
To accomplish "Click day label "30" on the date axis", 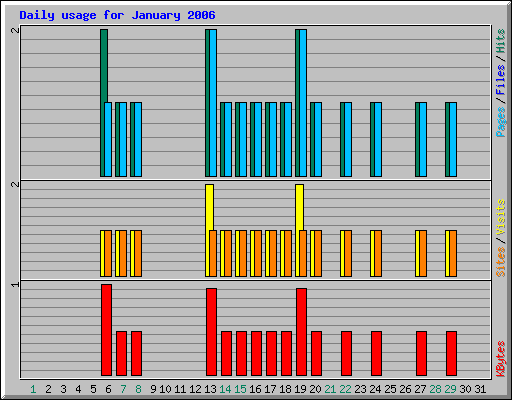I will (x=465, y=389).
